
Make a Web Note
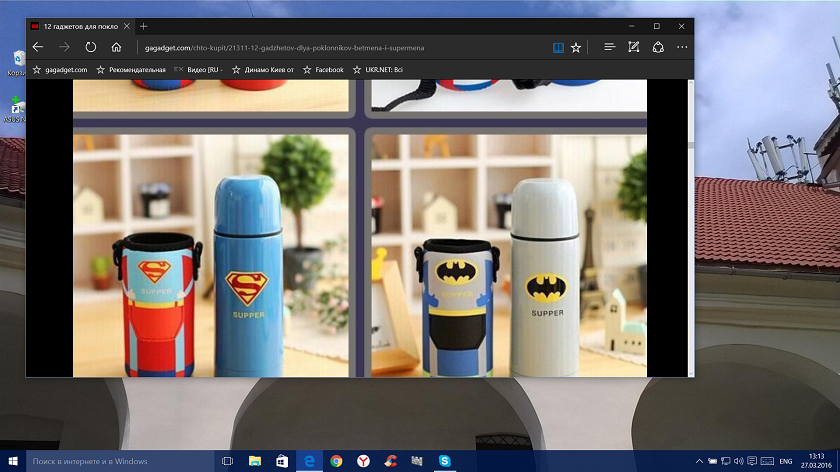634,47
